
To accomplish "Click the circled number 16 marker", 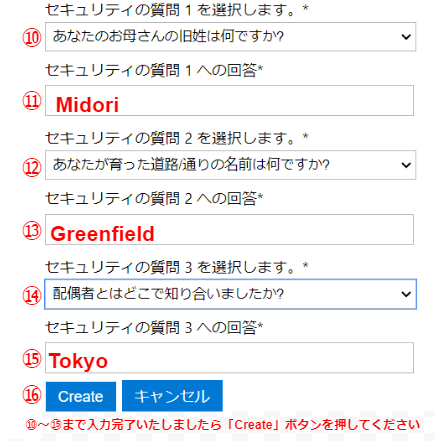I will click(32, 395).
